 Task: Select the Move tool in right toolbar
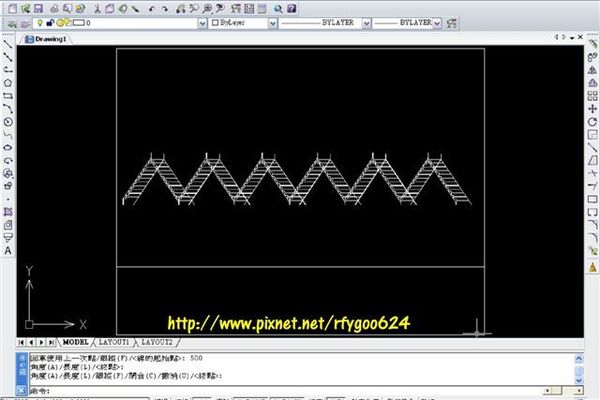(x=592, y=109)
